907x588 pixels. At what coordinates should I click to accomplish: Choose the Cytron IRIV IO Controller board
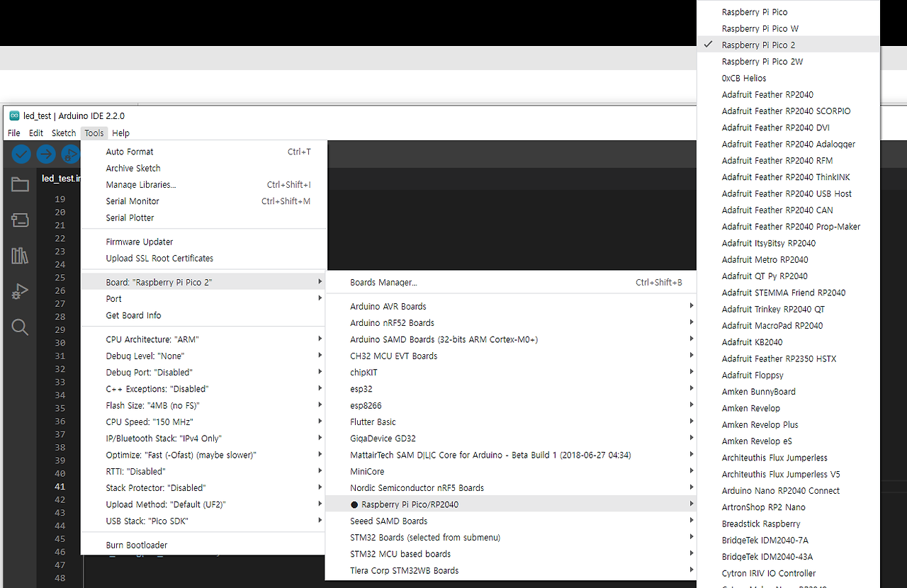[788, 573]
